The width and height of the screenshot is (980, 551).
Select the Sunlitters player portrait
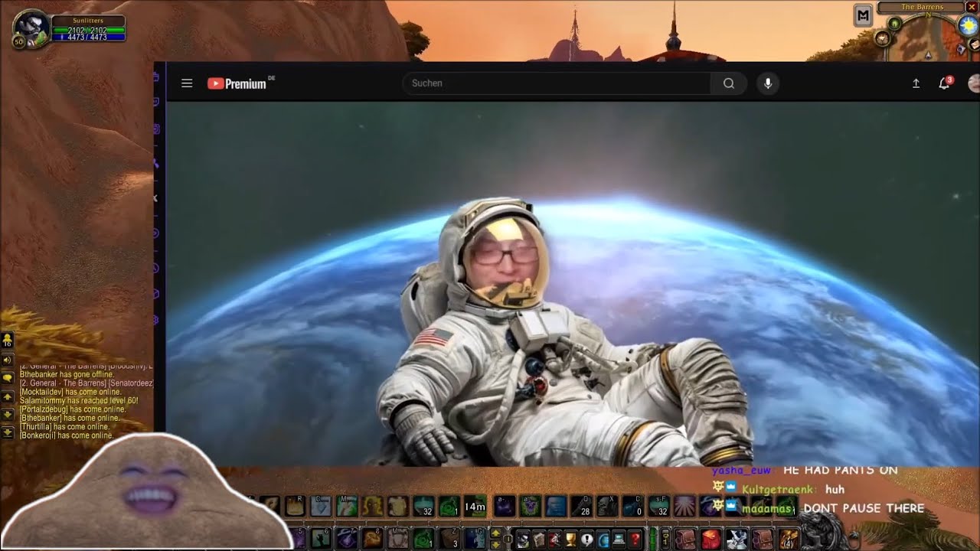coord(30,28)
